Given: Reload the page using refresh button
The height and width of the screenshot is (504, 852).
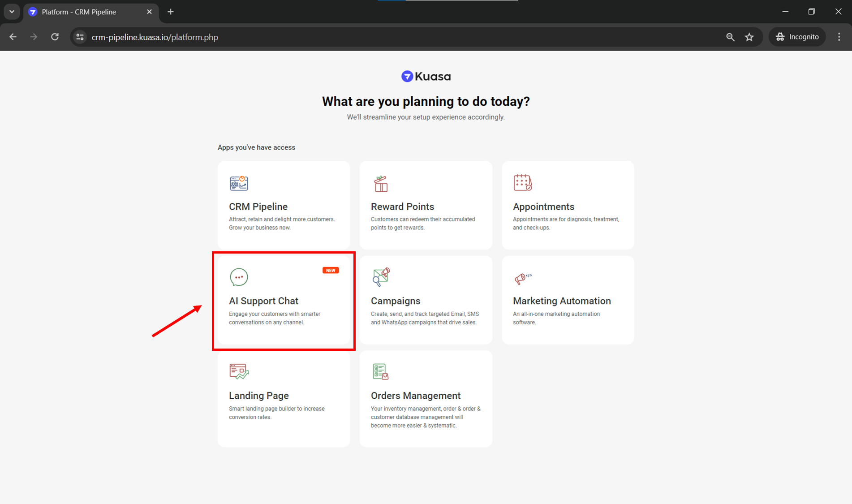Looking at the screenshot, I should click(x=55, y=37).
